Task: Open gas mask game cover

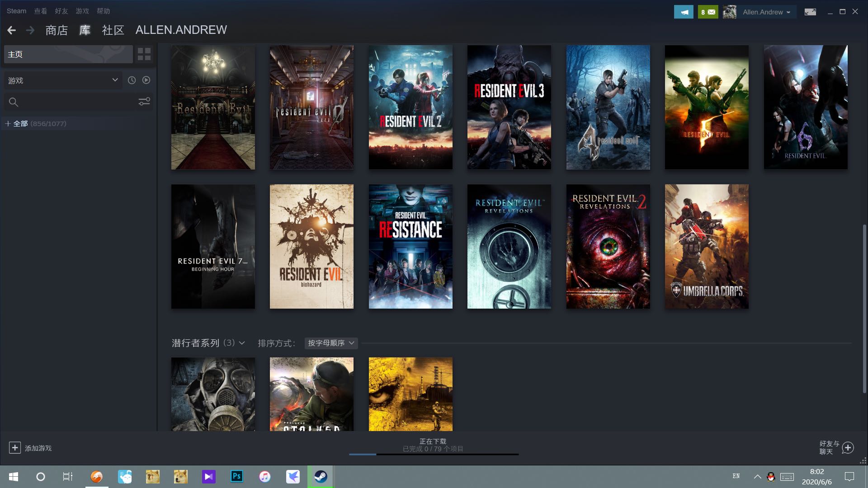Action: point(213,394)
